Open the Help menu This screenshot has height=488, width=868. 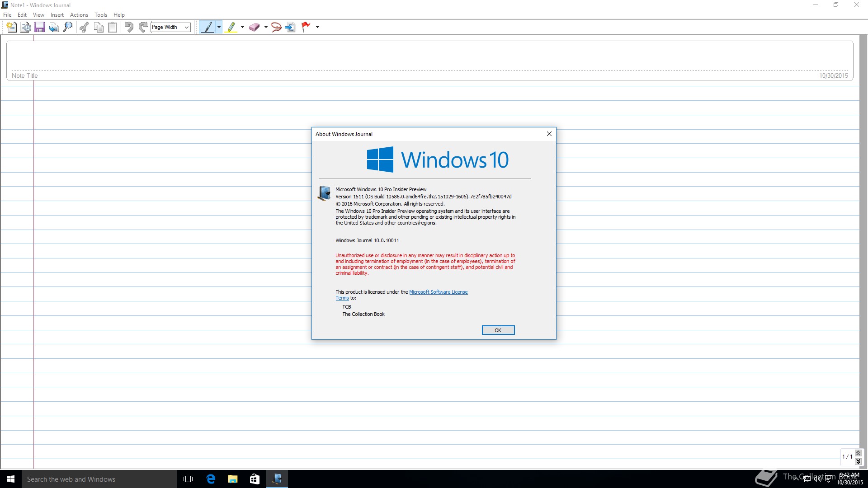[x=119, y=15]
